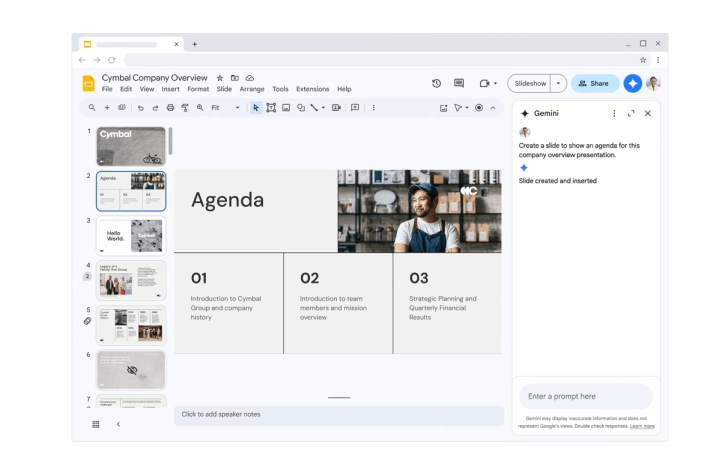Open the Extensions menu
The width and height of the screenshot is (728, 467).
point(312,89)
